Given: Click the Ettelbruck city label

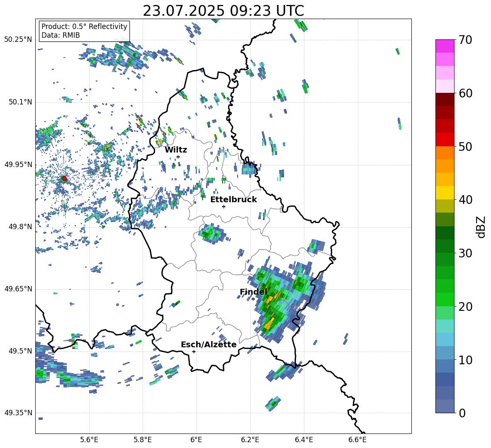Looking at the screenshot, I should (x=233, y=200).
